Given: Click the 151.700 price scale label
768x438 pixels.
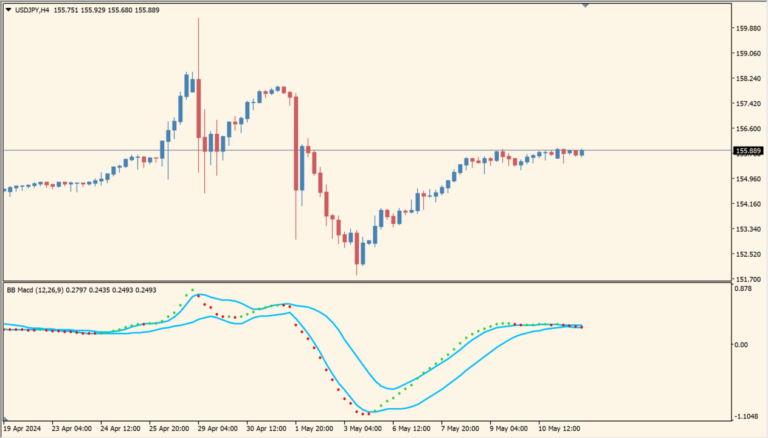Looking at the screenshot, I should point(748,279).
